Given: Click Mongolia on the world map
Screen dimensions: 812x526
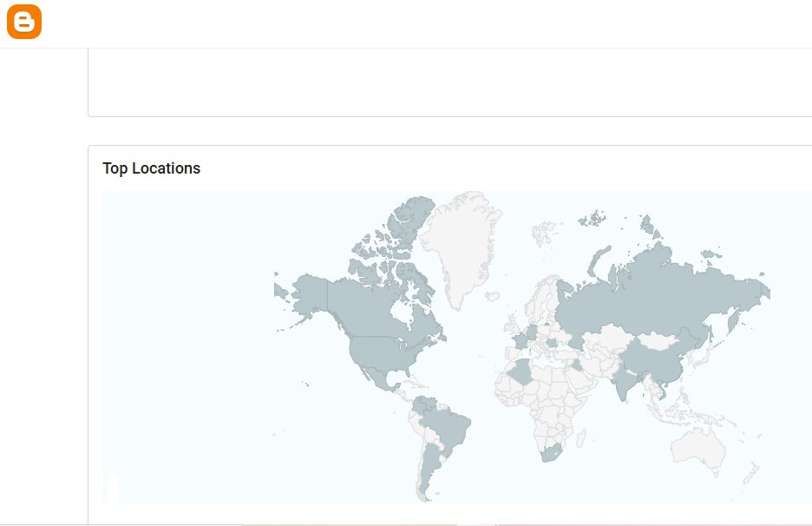Looking at the screenshot, I should 658,341.
